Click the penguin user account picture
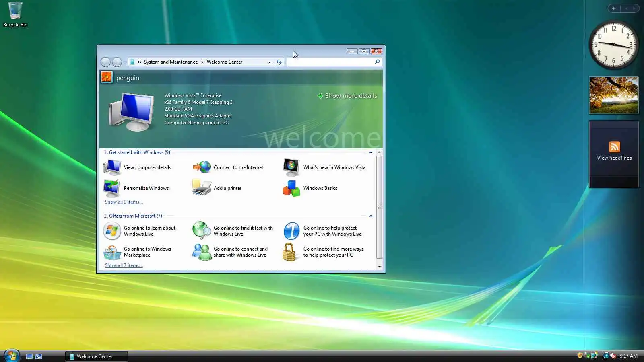The image size is (644, 362). (107, 77)
